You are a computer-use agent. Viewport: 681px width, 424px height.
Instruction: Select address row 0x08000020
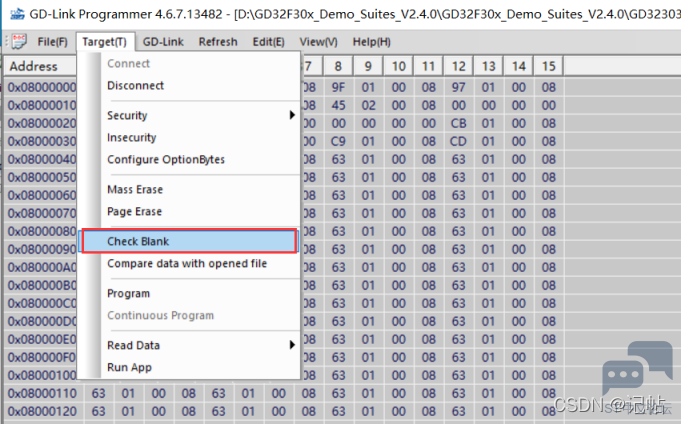pyautogui.click(x=42, y=123)
